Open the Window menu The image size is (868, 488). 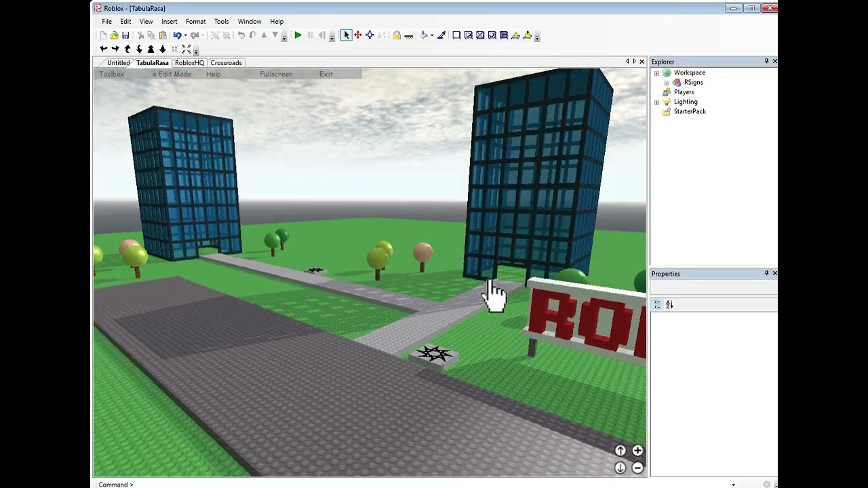pos(250,22)
